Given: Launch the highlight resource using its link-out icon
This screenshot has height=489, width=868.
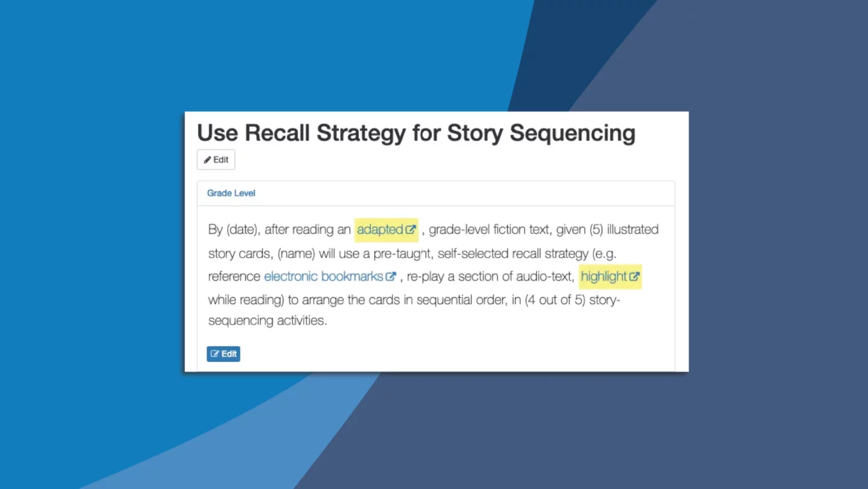Looking at the screenshot, I should 634,276.
